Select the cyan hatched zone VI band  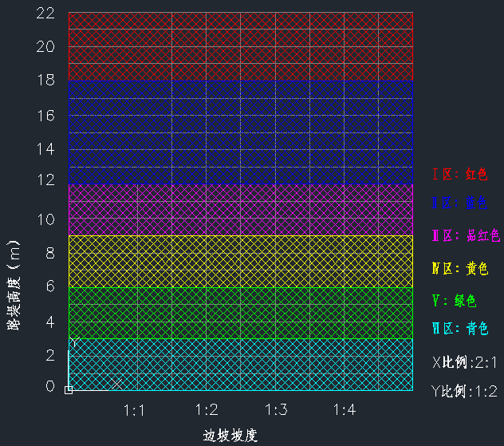pyautogui.click(x=240, y=365)
